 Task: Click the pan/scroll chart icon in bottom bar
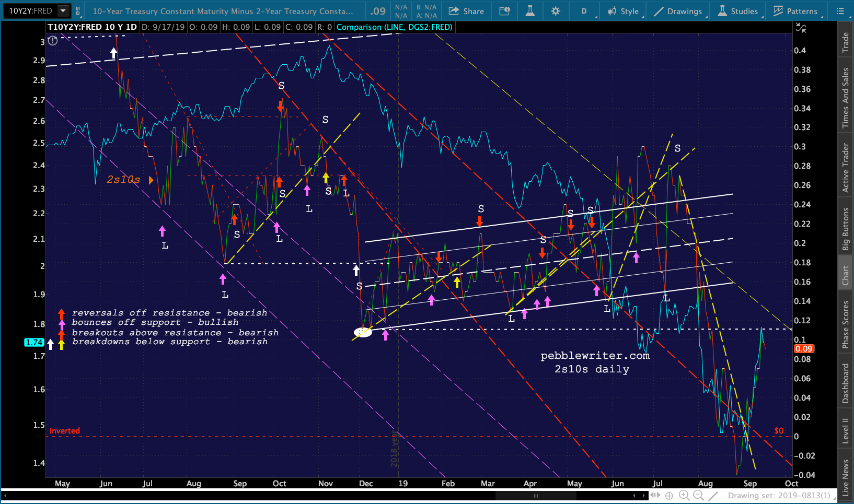pyautogui.click(x=655, y=495)
